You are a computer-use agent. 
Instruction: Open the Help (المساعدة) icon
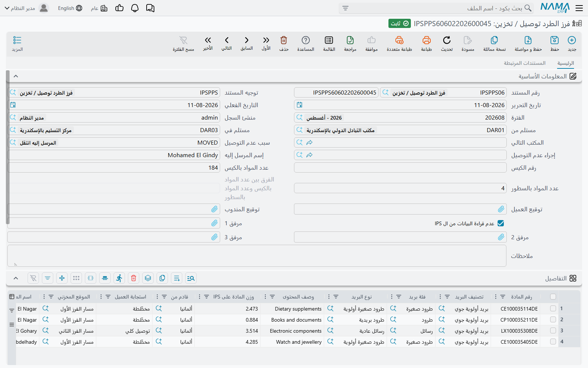[x=306, y=40]
